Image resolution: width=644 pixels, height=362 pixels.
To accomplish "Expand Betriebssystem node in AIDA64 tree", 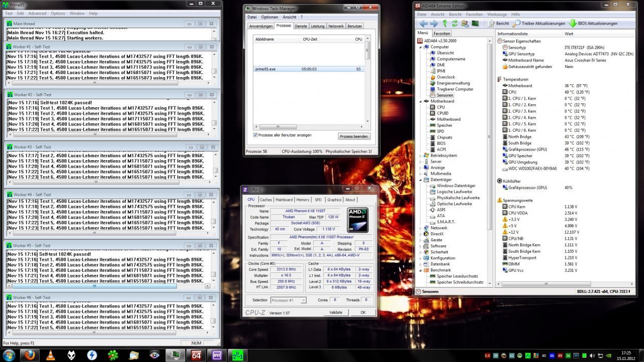I will (x=420, y=156).
